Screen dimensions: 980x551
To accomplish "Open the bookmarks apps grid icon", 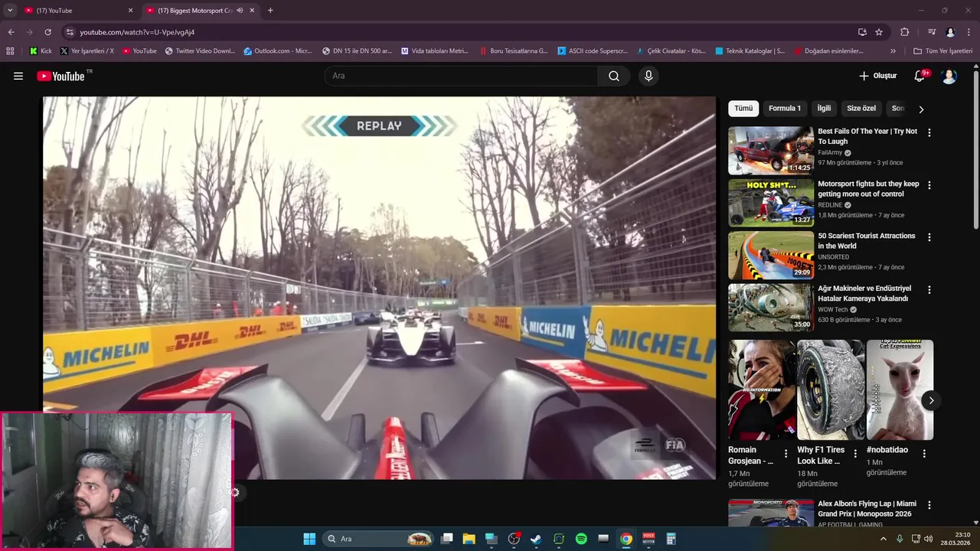I will 10,51.
